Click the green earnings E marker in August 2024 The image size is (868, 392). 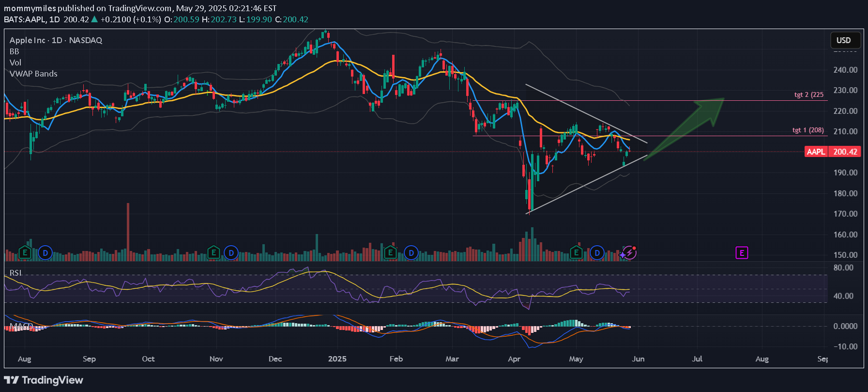click(25, 252)
